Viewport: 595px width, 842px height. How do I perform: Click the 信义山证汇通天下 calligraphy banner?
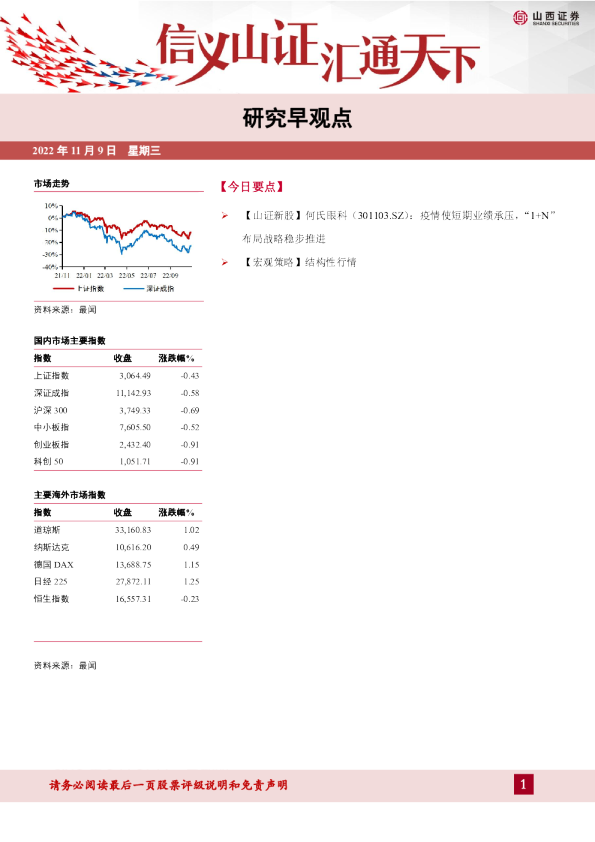click(x=317, y=53)
